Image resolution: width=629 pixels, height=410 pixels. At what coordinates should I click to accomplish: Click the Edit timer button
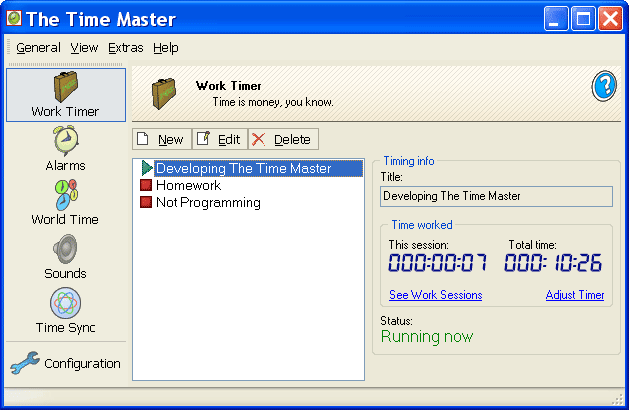(219, 140)
